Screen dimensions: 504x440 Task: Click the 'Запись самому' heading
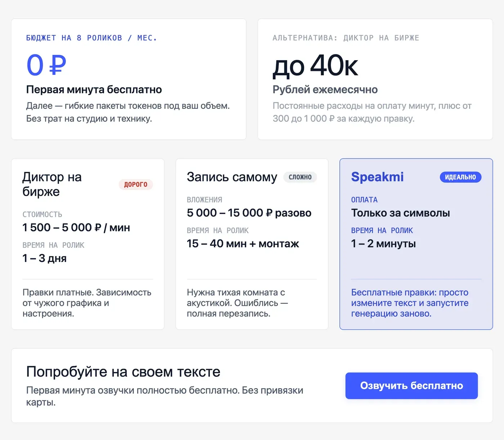(x=232, y=177)
